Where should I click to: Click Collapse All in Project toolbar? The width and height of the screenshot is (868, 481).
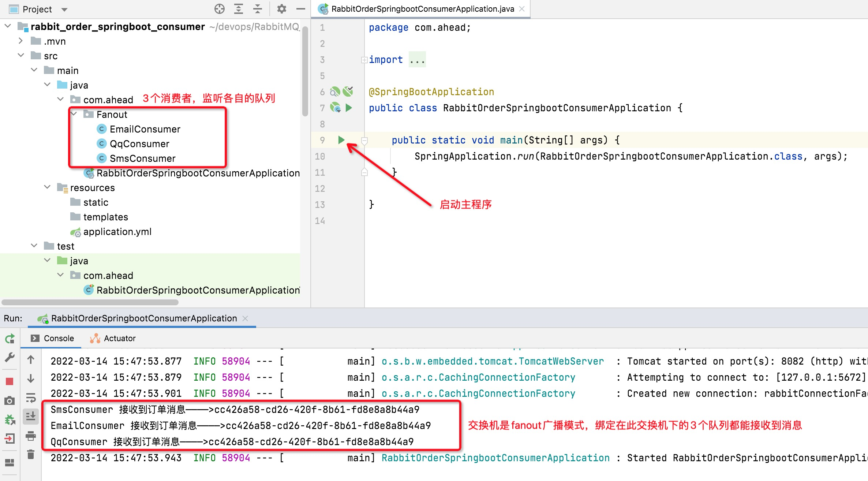pos(258,9)
